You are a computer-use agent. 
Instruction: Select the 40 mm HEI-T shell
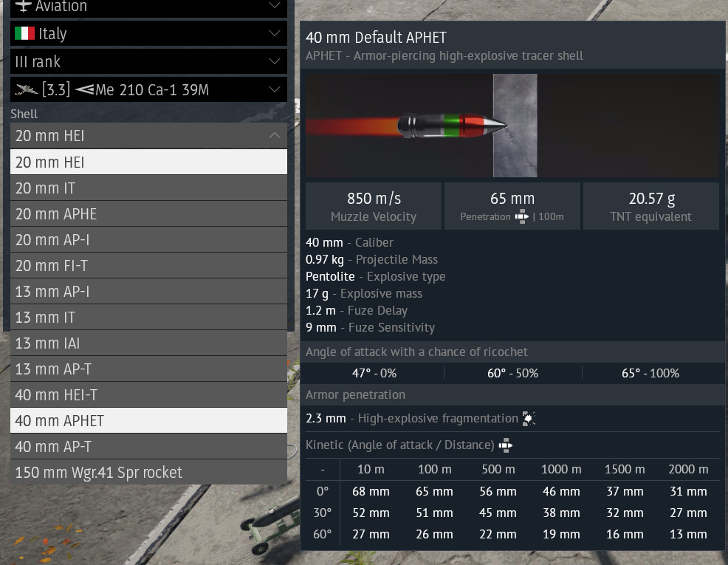click(x=148, y=395)
